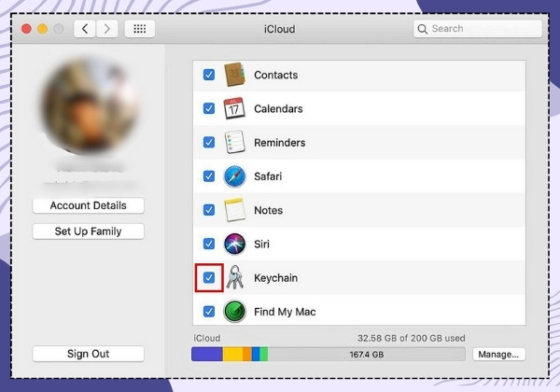Click the Calendars app icon
The width and height of the screenshot is (560, 392).
pos(234,108)
